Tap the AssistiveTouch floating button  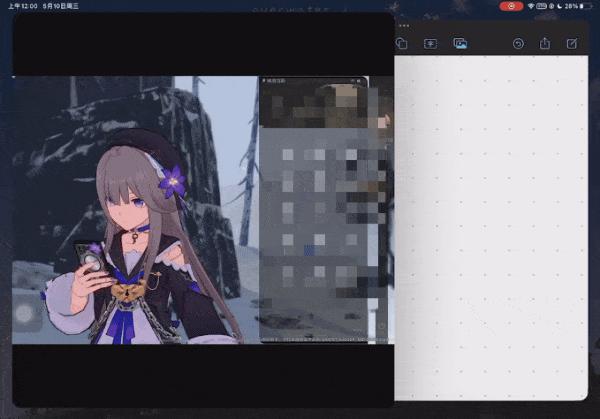pyautogui.click(x=24, y=313)
